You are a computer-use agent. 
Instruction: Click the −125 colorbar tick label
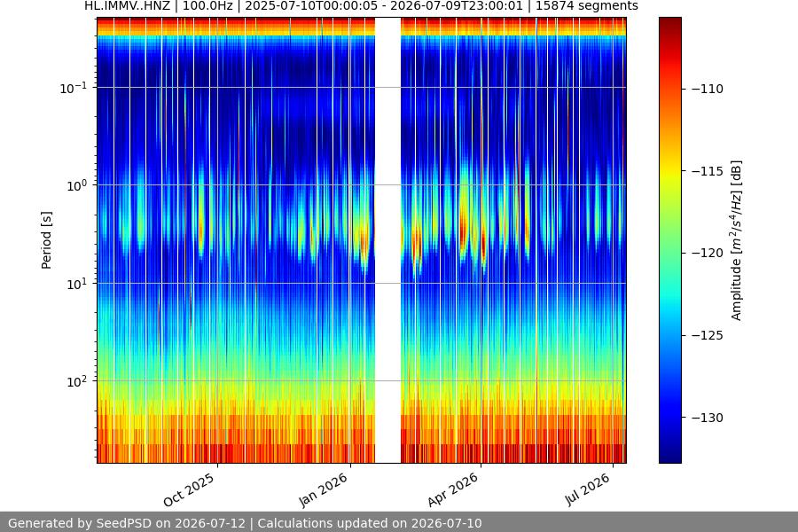[708, 335]
